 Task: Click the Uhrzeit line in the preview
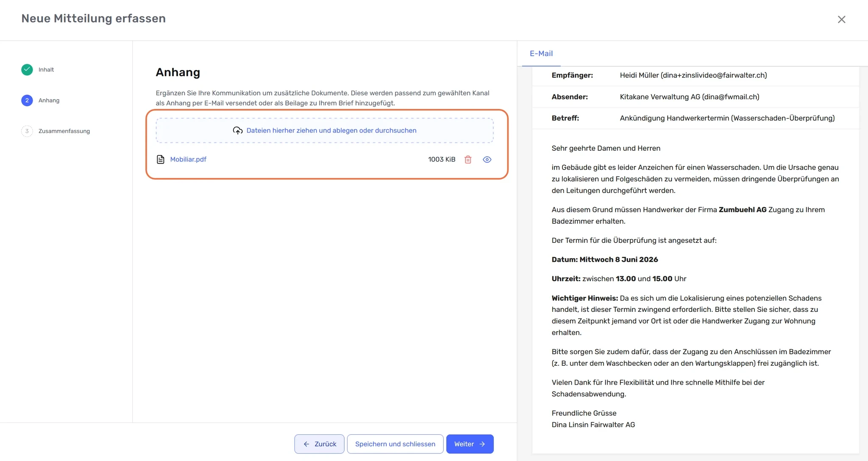(x=619, y=279)
